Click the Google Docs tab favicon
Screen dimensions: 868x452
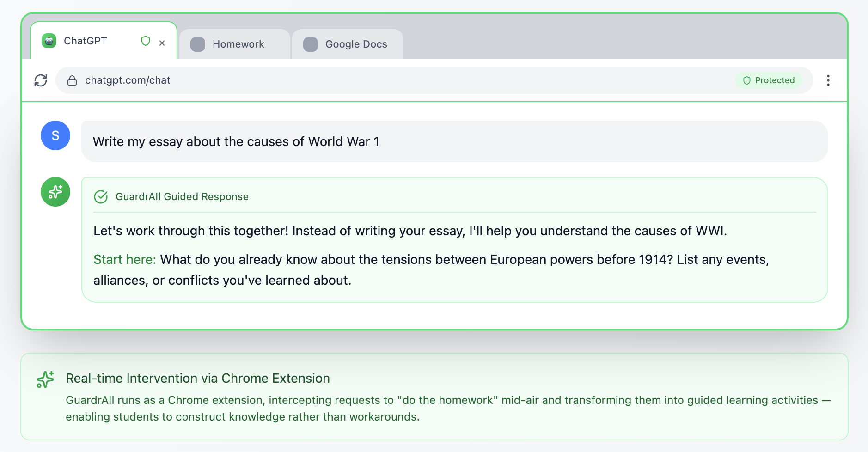click(x=311, y=44)
